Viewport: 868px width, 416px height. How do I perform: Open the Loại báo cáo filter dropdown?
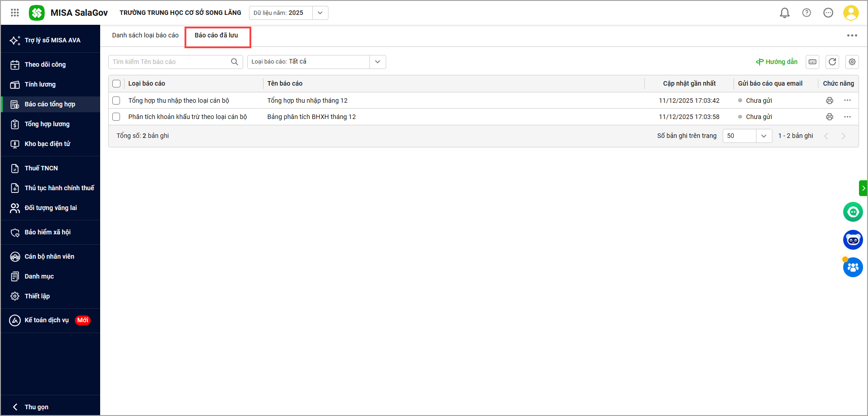tap(377, 62)
